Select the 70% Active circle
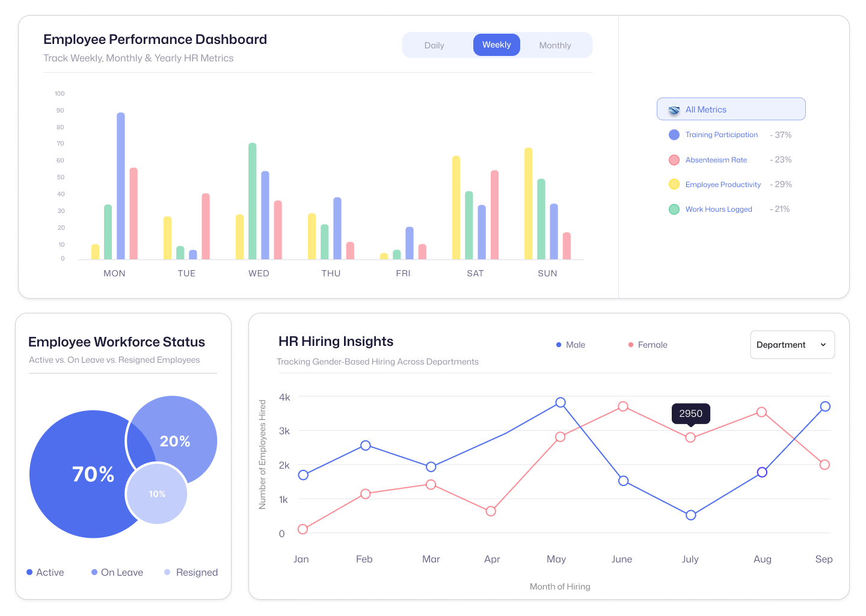 pyautogui.click(x=93, y=474)
